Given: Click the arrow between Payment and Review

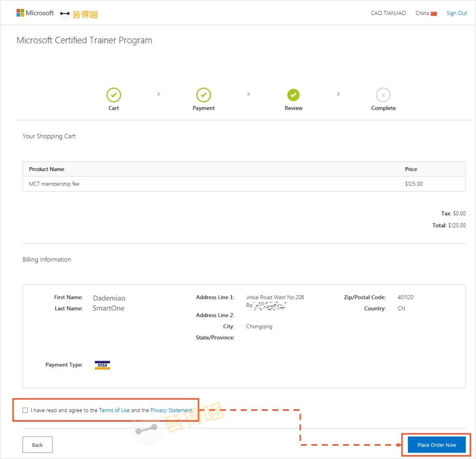Looking at the screenshot, I should pyautogui.click(x=248, y=94).
